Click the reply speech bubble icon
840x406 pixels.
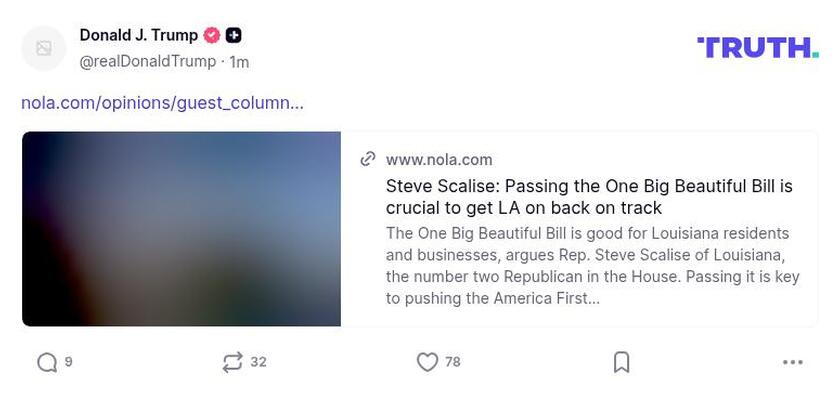click(x=47, y=362)
